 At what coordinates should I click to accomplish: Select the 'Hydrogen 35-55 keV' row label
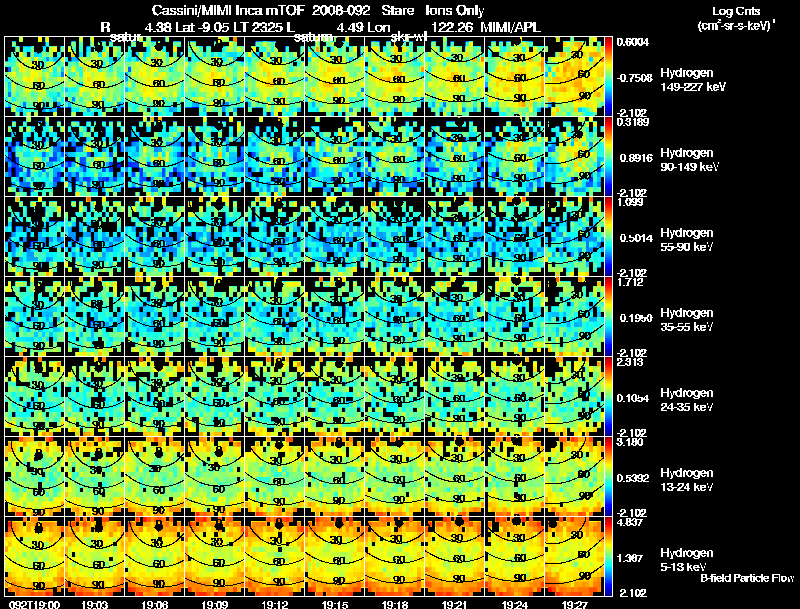tap(687, 320)
